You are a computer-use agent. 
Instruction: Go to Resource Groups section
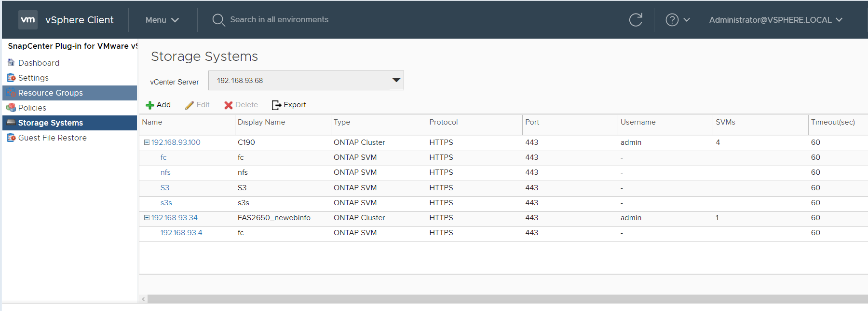click(x=50, y=93)
